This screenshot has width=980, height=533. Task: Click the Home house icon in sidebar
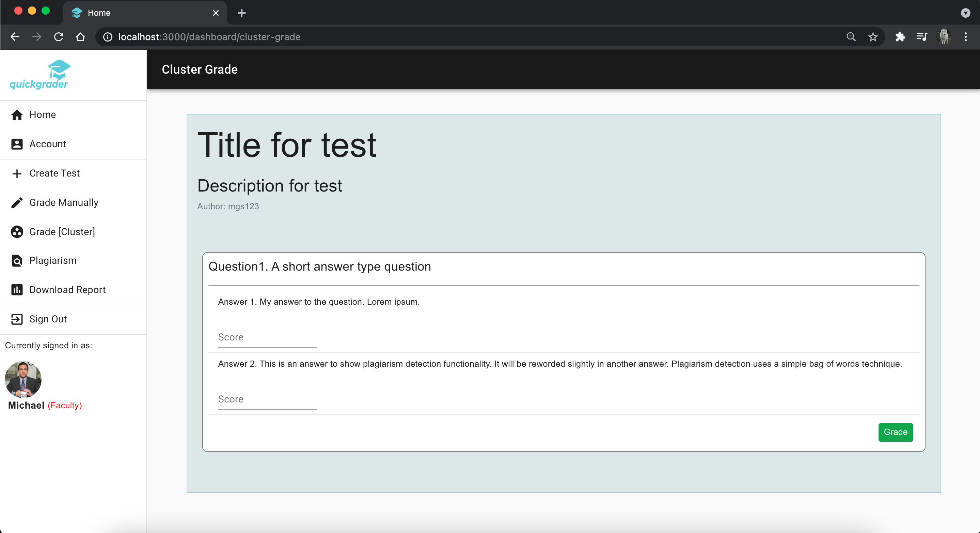click(x=17, y=115)
